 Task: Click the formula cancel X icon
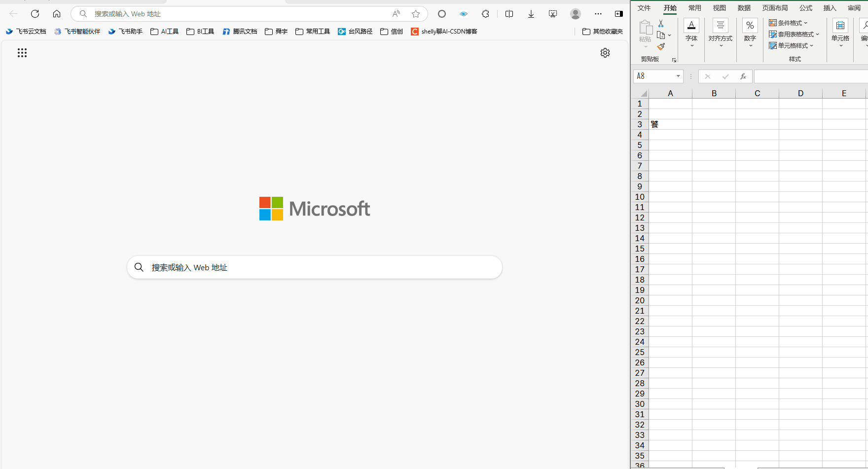click(708, 76)
